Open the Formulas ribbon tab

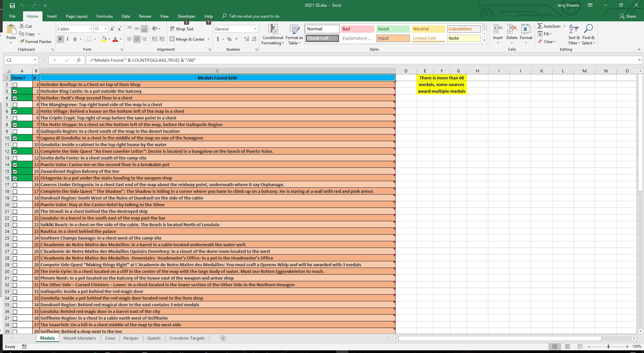105,16
